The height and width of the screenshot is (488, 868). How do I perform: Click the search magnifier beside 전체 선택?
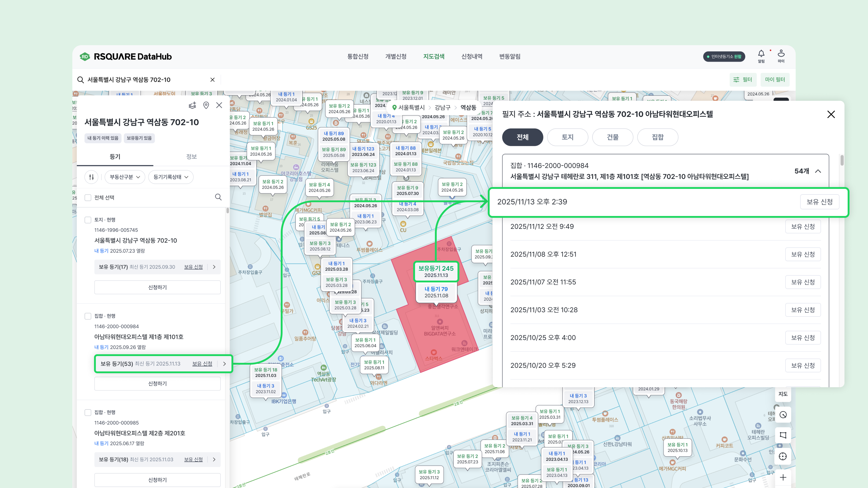(218, 197)
